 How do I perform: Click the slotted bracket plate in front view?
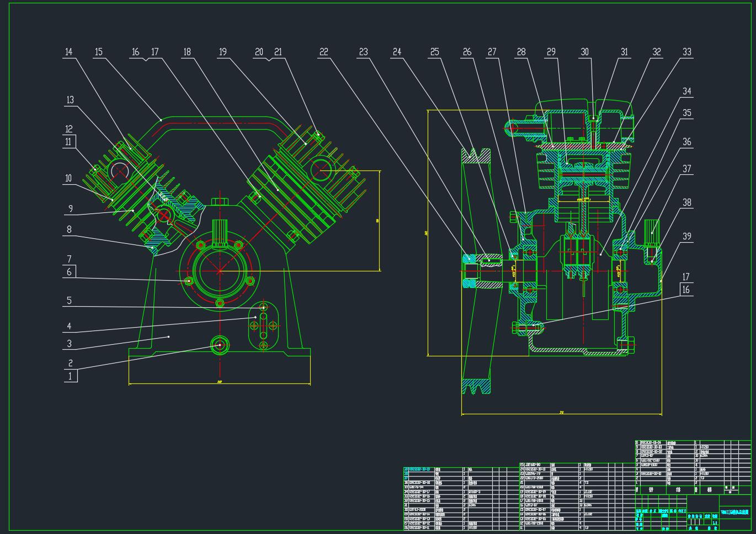click(x=263, y=327)
